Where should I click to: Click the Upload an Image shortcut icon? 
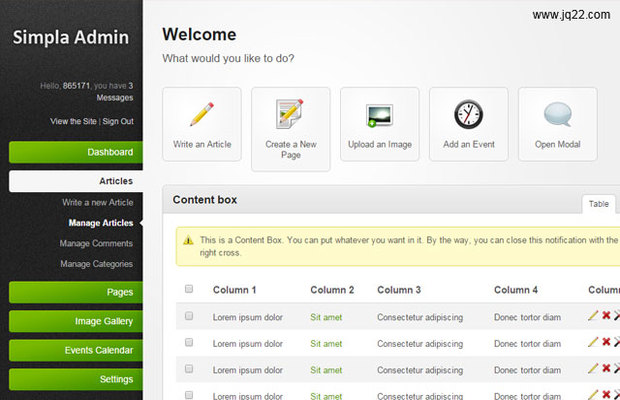[380, 115]
